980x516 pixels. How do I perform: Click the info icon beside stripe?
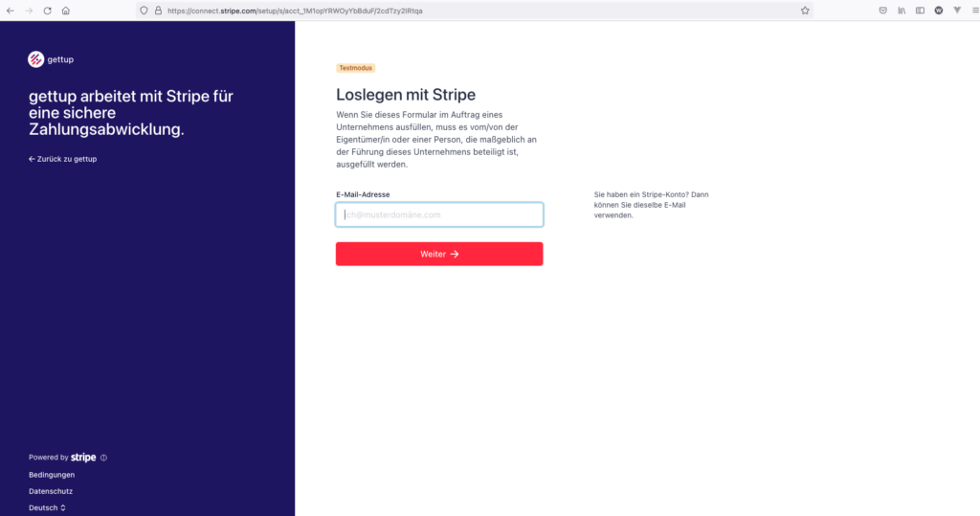click(103, 458)
